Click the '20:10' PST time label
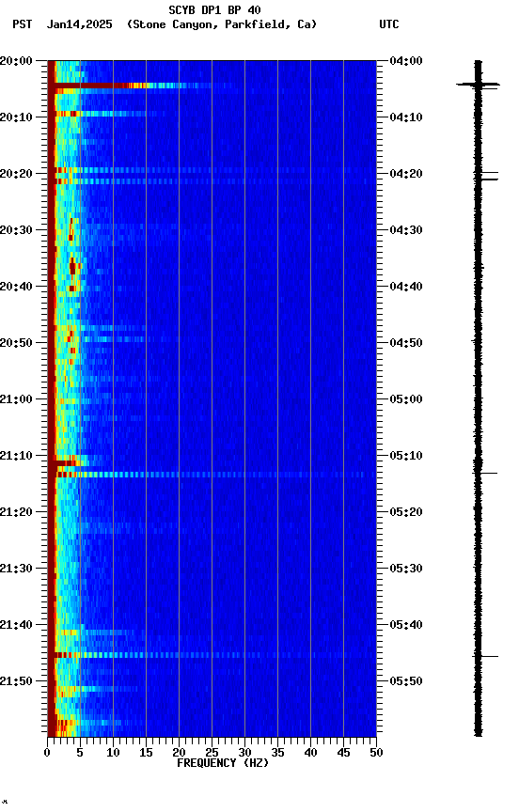The image size is (519, 812). click(x=16, y=117)
